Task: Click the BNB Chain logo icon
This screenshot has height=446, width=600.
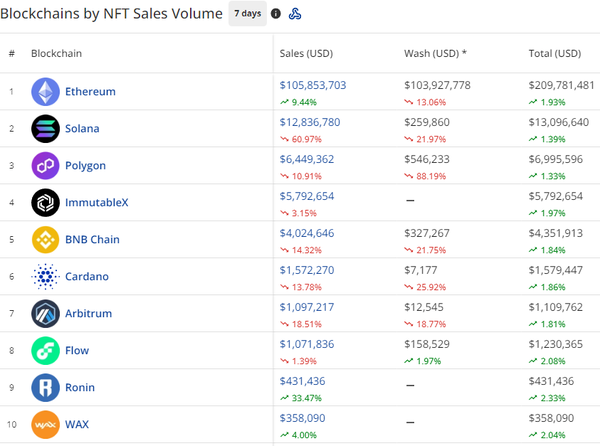Action: tap(46, 240)
